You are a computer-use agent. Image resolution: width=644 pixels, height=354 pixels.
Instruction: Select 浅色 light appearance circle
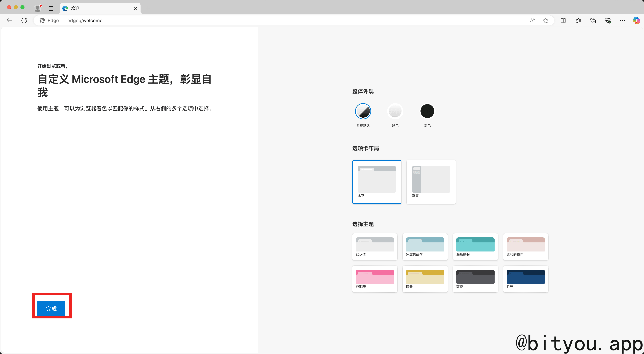395,111
